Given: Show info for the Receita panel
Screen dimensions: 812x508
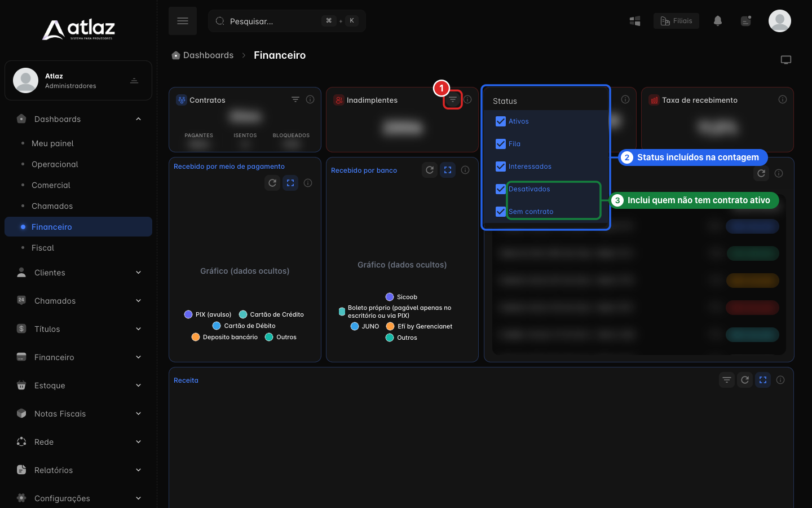Looking at the screenshot, I should point(780,380).
